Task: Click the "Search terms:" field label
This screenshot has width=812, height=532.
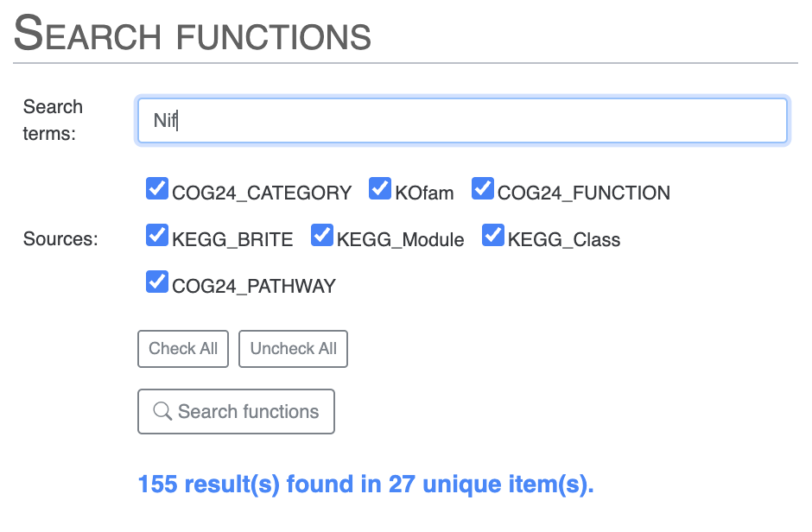Action: coord(53,120)
